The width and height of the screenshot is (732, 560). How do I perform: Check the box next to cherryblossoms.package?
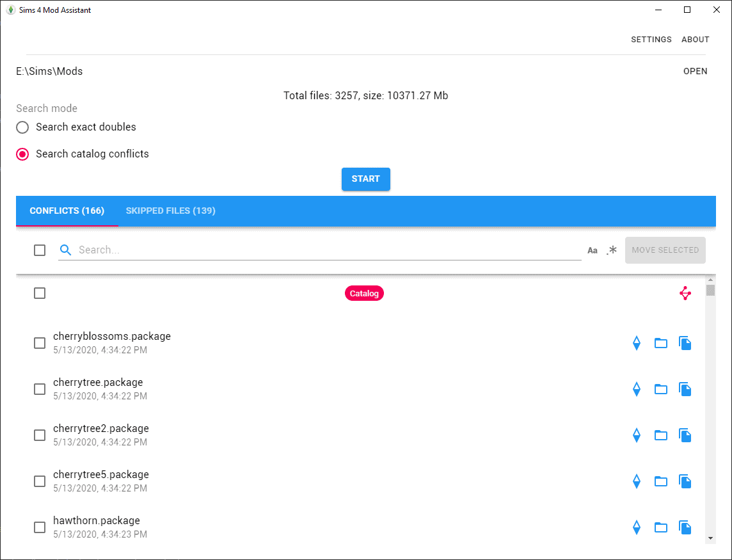tap(40, 343)
